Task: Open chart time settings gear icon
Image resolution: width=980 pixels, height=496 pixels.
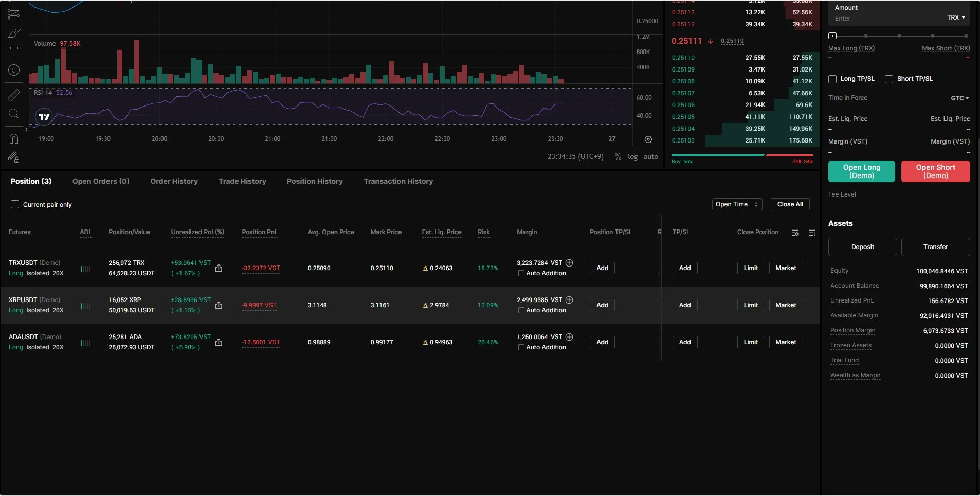Action: (x=648, y=139)
